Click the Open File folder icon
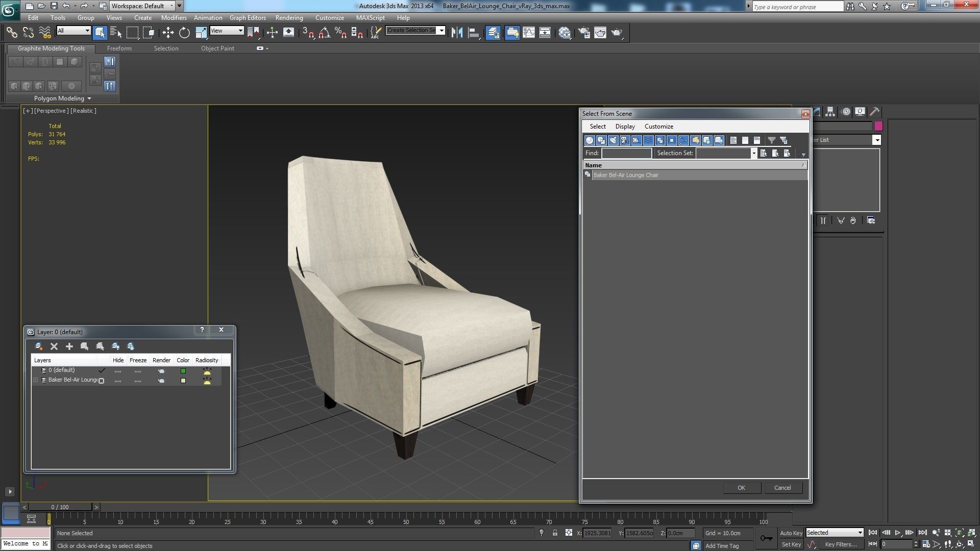This screenshot has height=551, width=980. click(42, 6)
